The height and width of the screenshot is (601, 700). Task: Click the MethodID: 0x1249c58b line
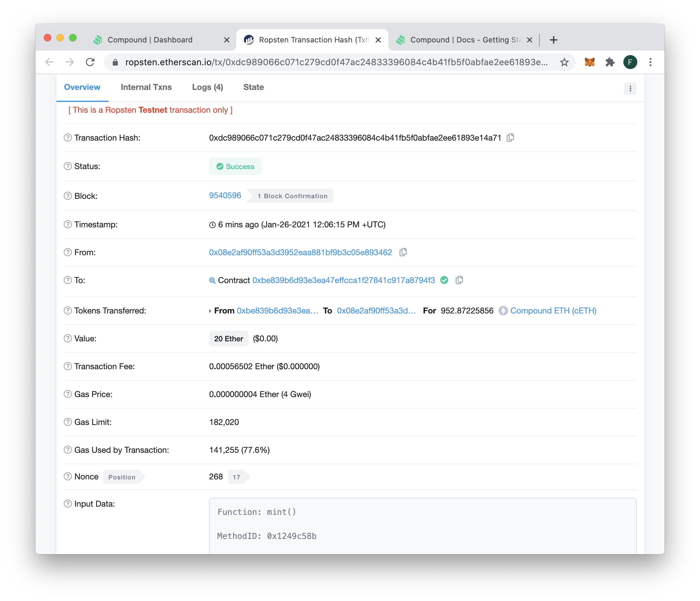tap(267, 536)
